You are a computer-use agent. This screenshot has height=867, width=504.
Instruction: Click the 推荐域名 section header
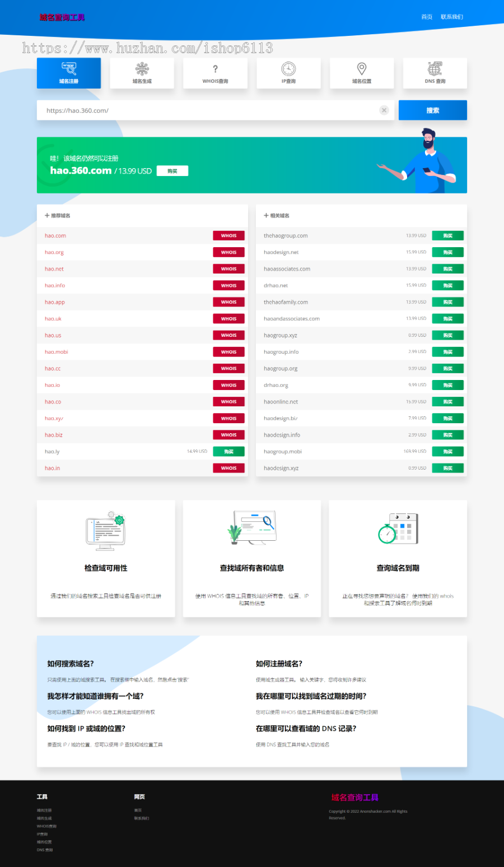(x=58, y=216)
